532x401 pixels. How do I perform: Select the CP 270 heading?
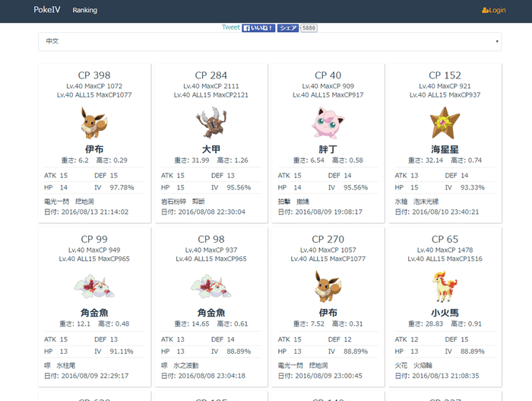point(328,239)
